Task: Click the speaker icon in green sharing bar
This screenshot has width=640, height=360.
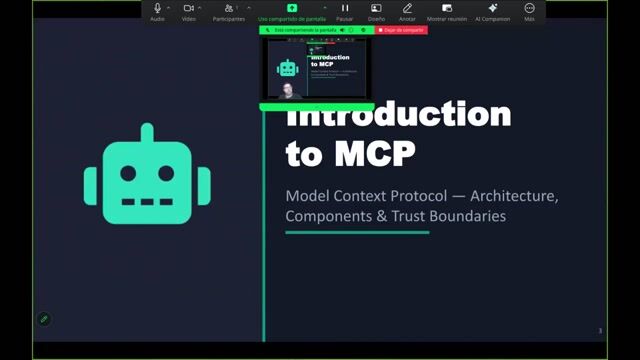Action: tap(342, 30)
